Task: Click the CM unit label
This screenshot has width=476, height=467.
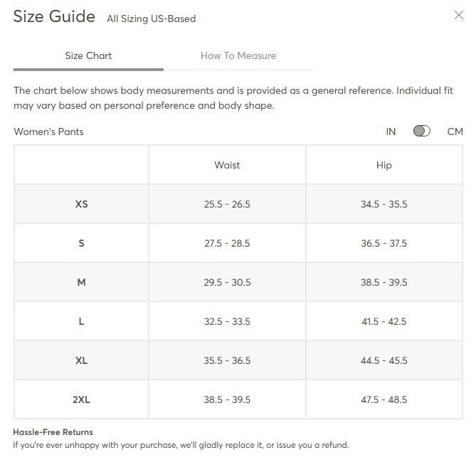Action: pos(455,131)
